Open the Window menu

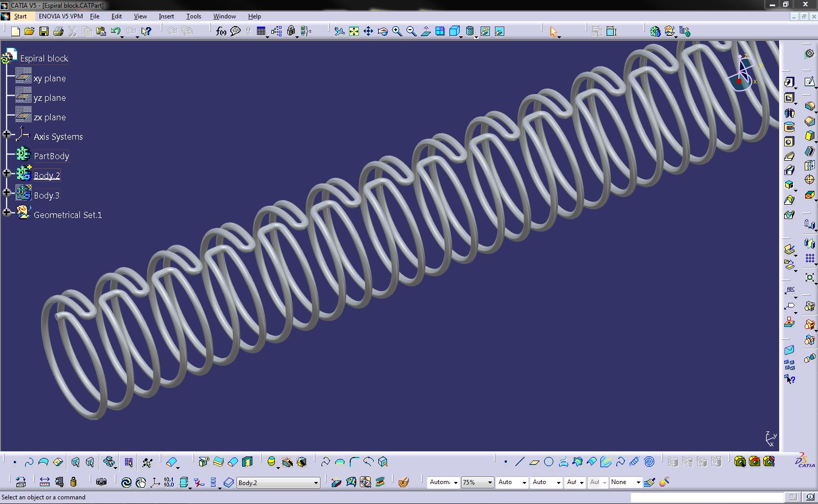[224, 16]
